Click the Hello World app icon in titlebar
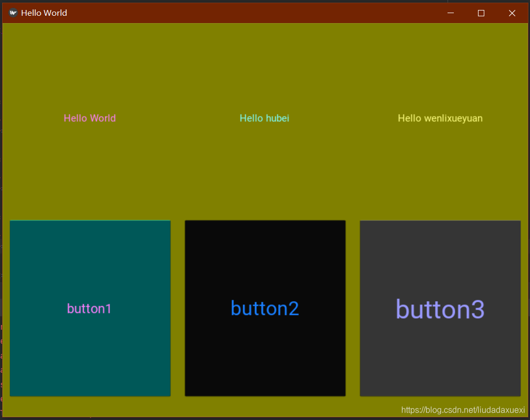530x420 pixels. click(x=13, y=13)
